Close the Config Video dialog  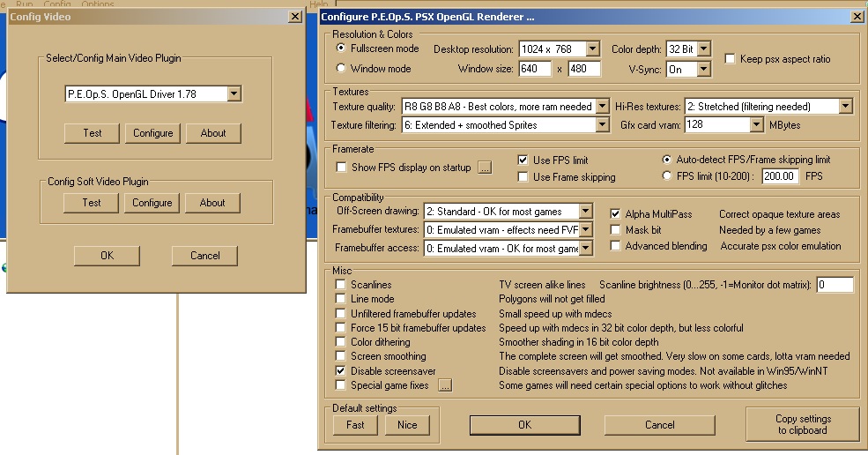(x=295, y=17)
